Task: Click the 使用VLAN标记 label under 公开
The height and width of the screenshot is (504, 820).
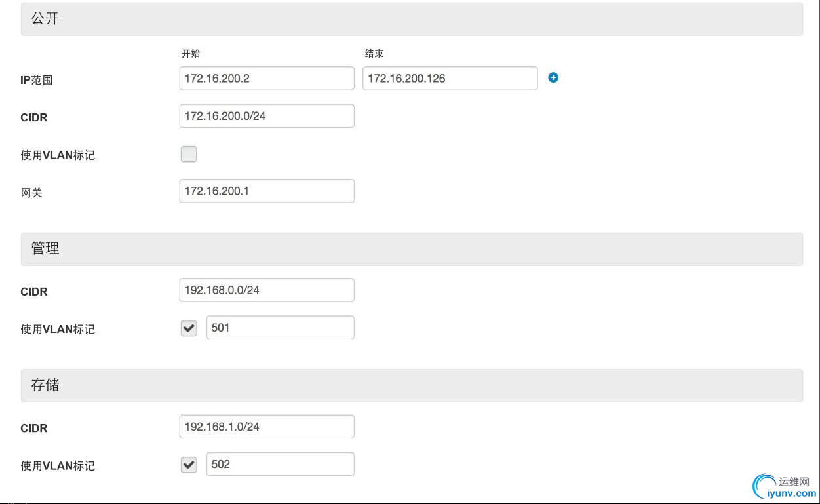Action: 58,155
